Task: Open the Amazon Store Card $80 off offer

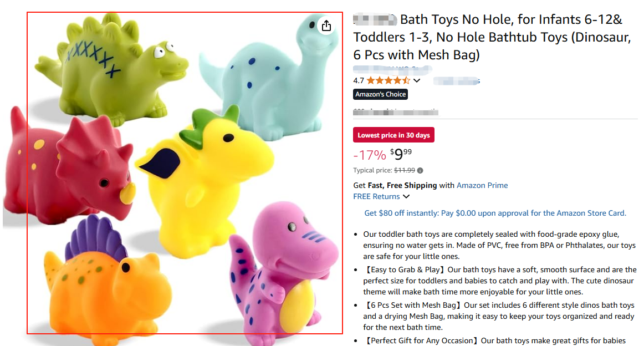Action: (x=495, y=213)
